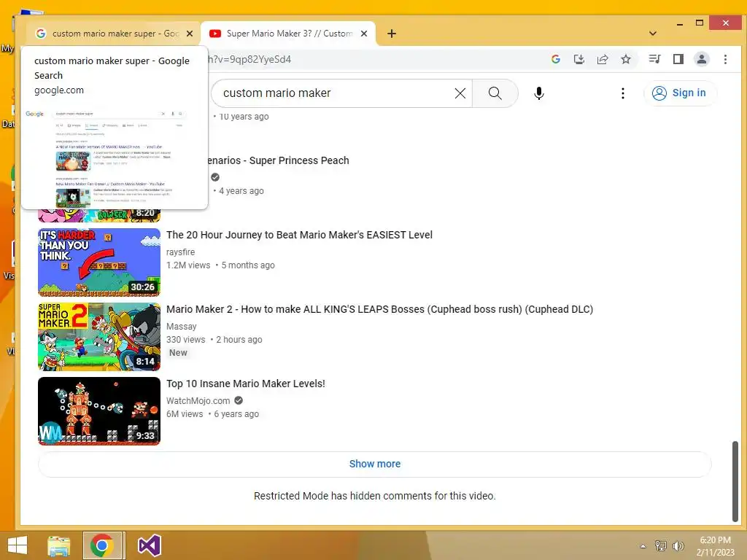Click the Chrome taskbar icon
Viewport: 747px width, 560px height.
[x=102, y=545]
